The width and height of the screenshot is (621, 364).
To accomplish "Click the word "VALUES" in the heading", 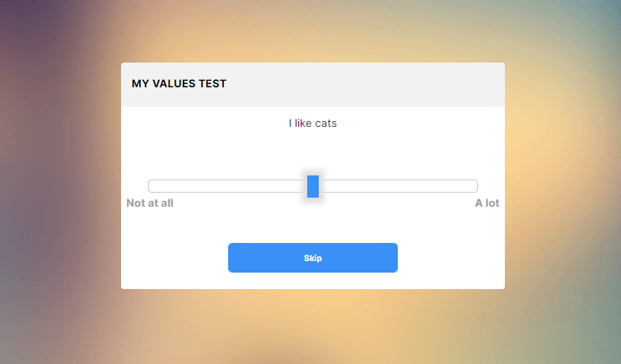I will (175, 83).
